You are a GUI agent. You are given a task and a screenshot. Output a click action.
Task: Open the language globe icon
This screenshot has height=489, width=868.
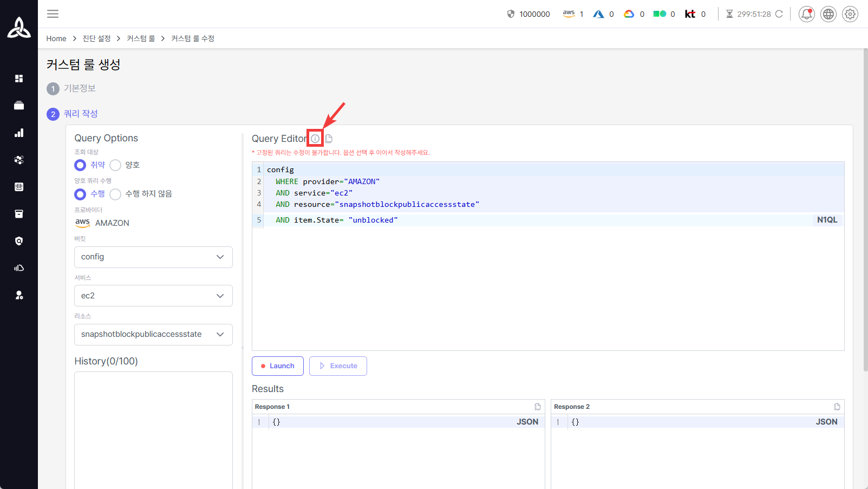click(828, 14)
